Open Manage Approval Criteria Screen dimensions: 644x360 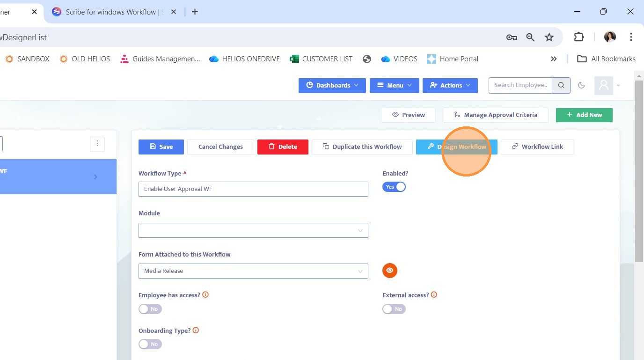click(496, 115)
